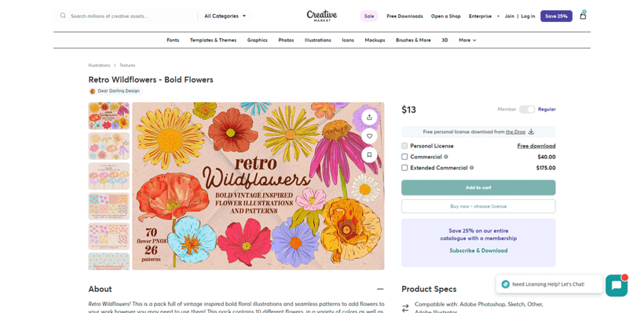Screen dimensions: 644x313
Task: Open the Mockups category
Action: (375, 40)
